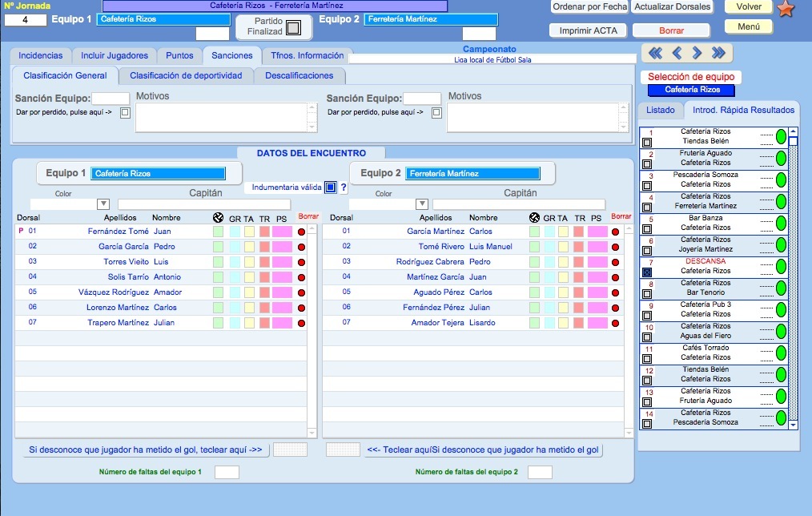
Task: Check Dar por perdido for Equipo 1
Action: point(125,112)
